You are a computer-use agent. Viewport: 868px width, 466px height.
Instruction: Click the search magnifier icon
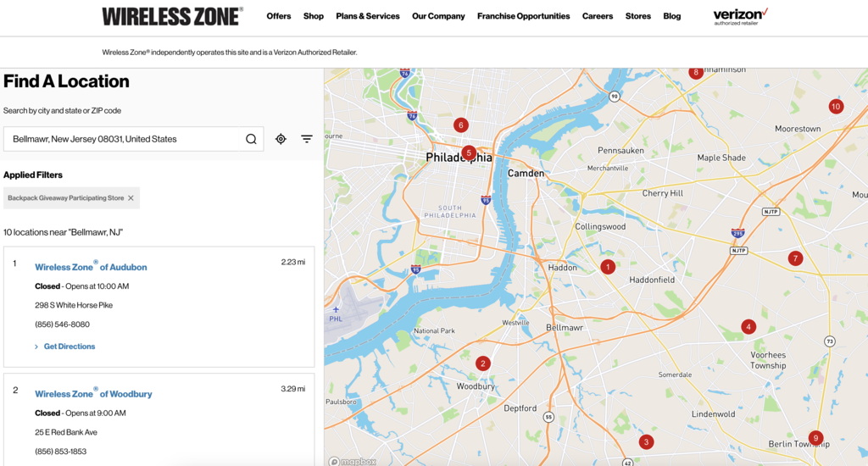[x=251, y=139]
